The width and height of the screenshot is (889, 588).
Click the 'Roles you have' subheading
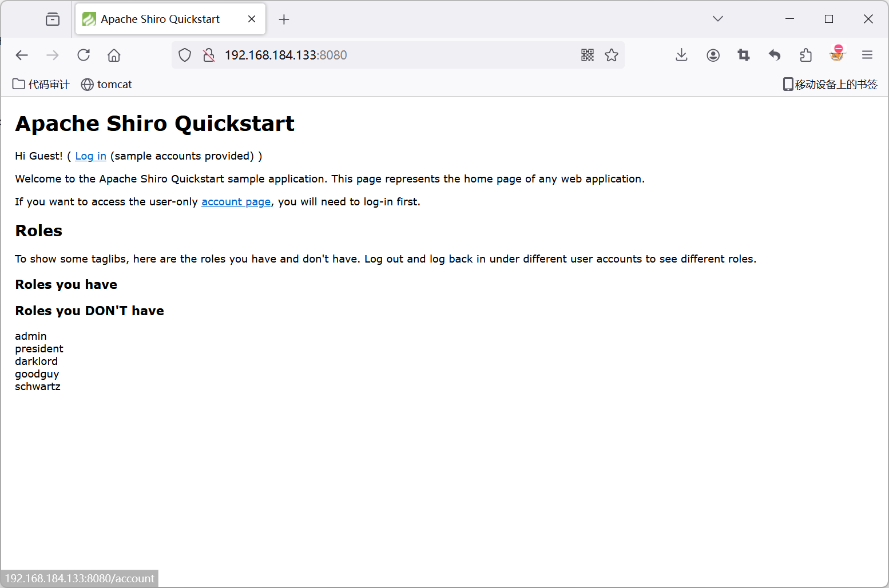pos(66,285)
